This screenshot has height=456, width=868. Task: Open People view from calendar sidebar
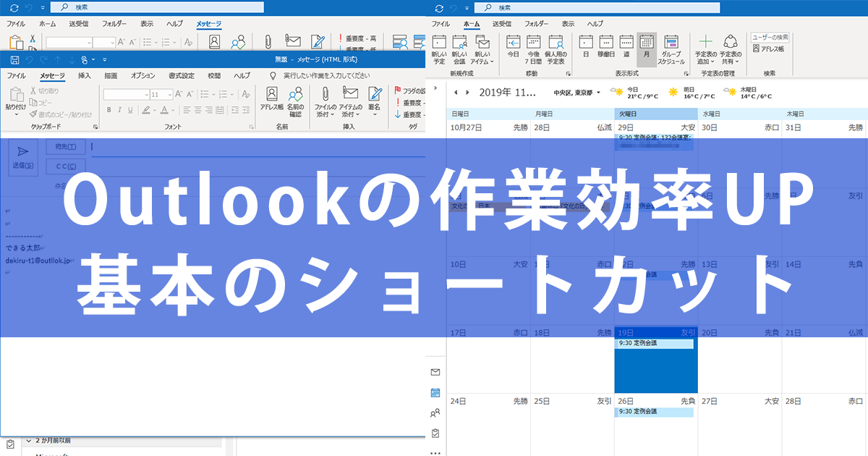[435, 413]
